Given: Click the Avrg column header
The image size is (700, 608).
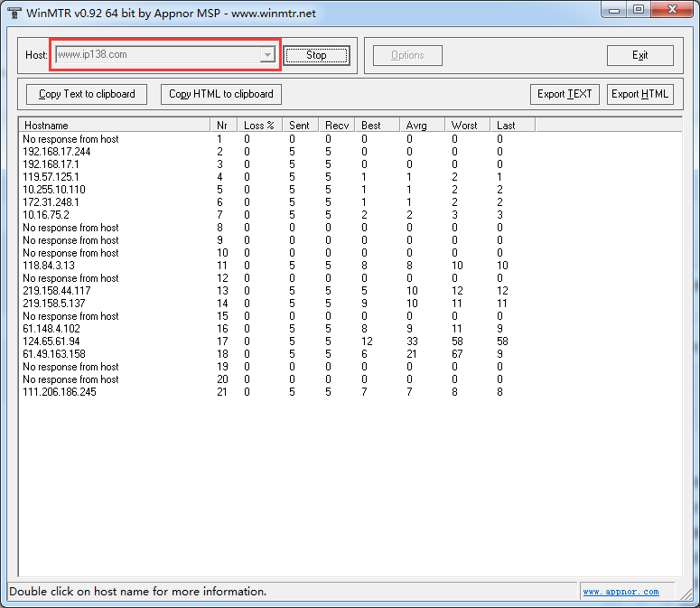Looking at the screenshot, I should 423,126.
